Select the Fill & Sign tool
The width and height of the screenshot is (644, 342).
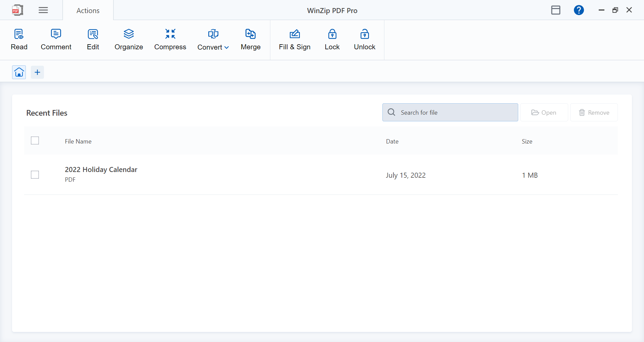[294, 39]
